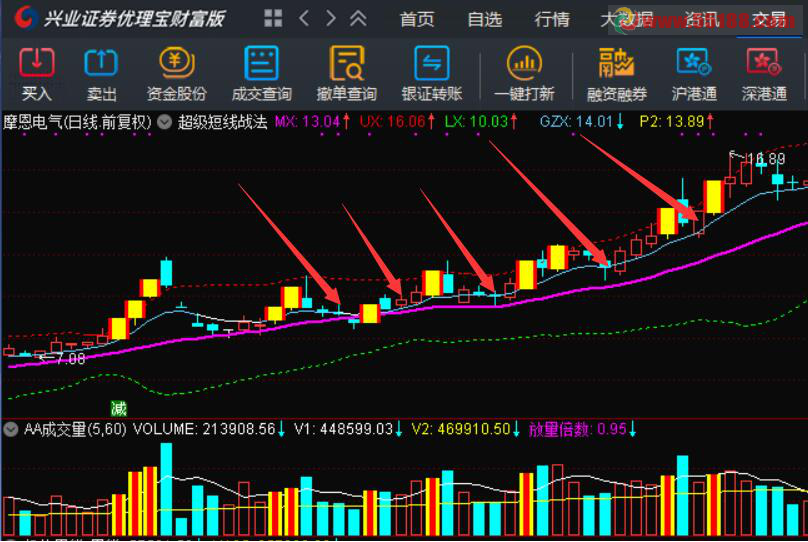Image resolution: width=808 pixels, height=542 pixels.
Task: Click the green 减 marker on chart
Action: 119,408
